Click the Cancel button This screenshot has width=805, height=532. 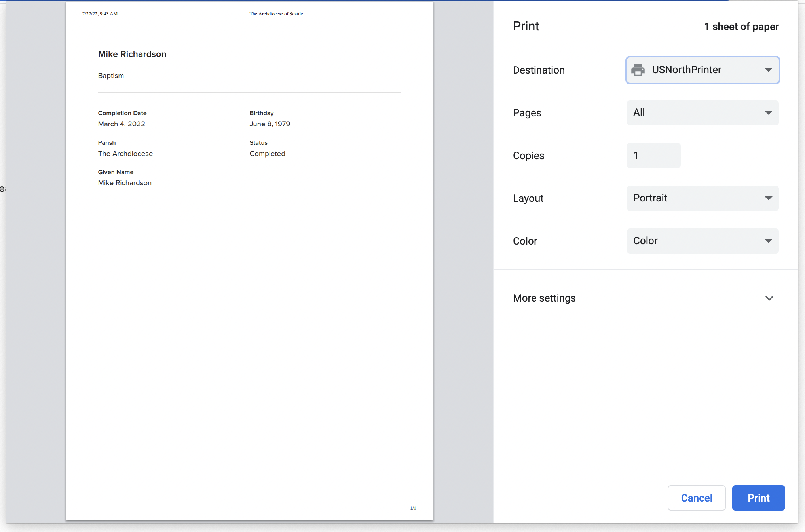coord(697,498)
